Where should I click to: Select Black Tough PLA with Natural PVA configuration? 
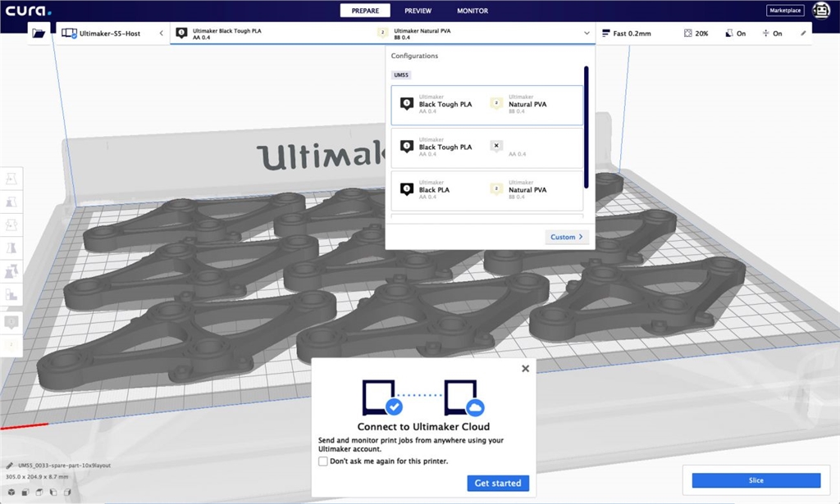(x=486, y=105)
